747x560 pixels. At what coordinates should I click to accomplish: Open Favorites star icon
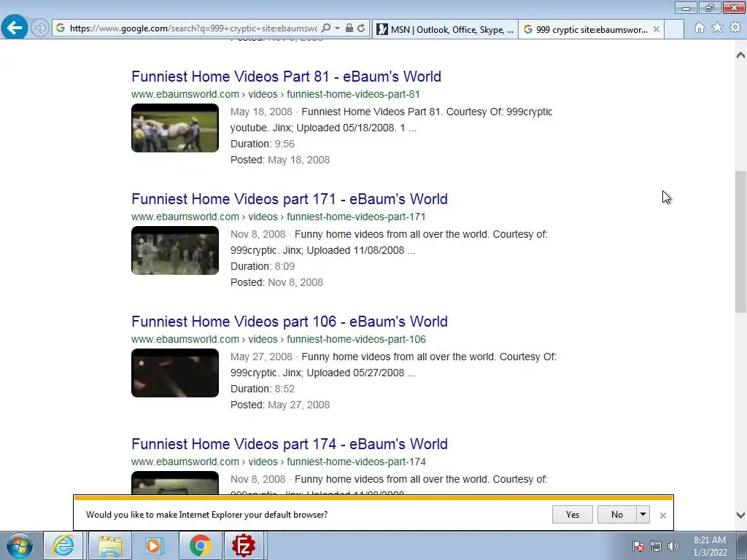click(x=717, y=28)
